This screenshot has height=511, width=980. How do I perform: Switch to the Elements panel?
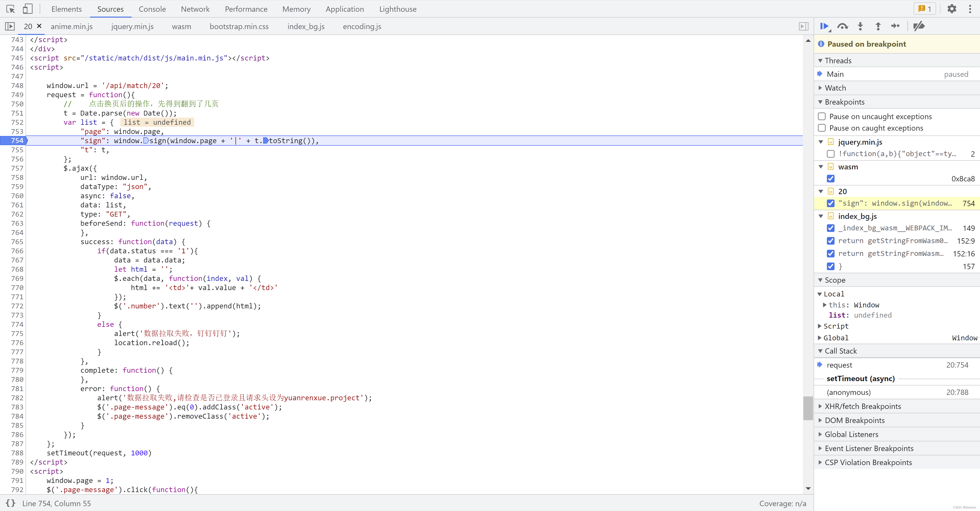tap(67, 9)
